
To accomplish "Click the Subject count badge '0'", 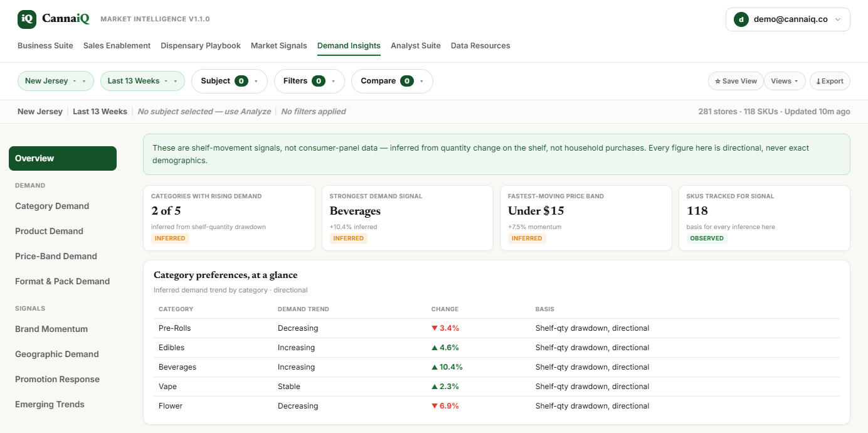I will tap(241, 81).
